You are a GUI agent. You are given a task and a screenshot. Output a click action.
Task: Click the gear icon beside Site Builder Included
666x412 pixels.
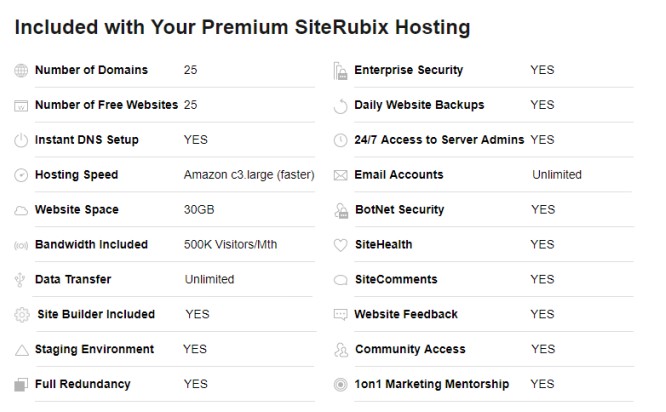[x=22, y=315]
